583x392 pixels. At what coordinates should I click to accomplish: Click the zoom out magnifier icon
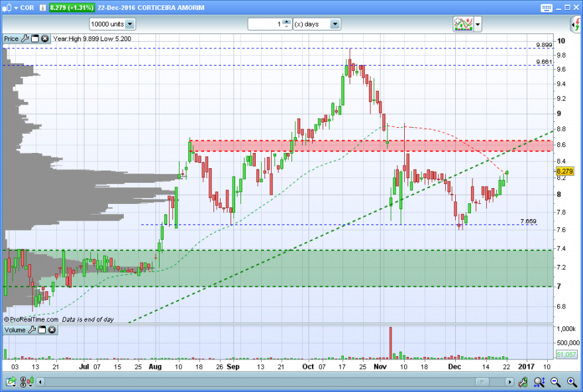(555, 381)
